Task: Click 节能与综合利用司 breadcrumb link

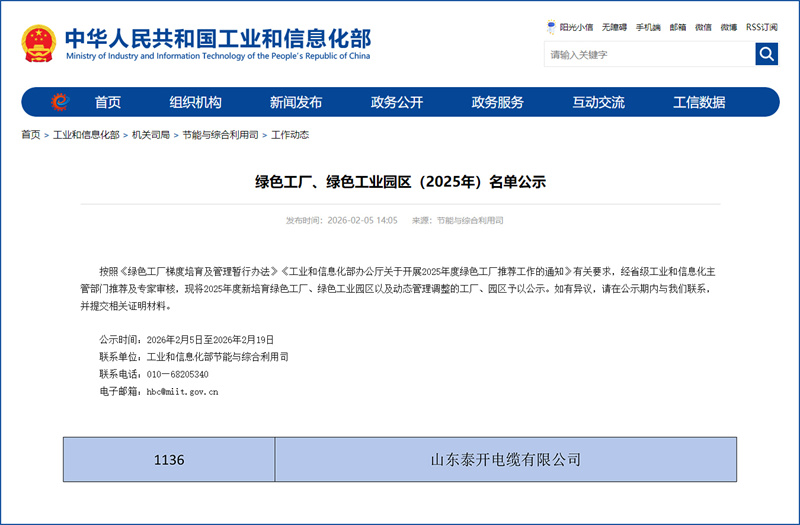Action: [x=220, y=135]
